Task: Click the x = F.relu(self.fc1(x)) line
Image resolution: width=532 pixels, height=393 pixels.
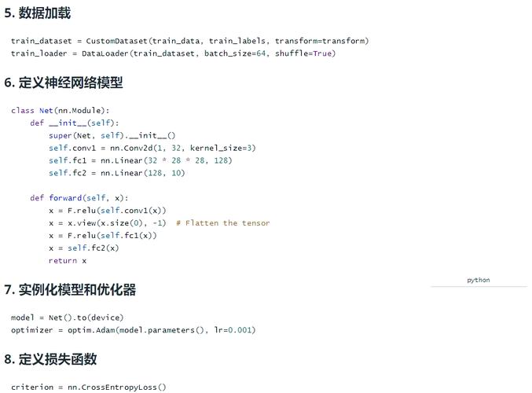Action: pos(102,236)
